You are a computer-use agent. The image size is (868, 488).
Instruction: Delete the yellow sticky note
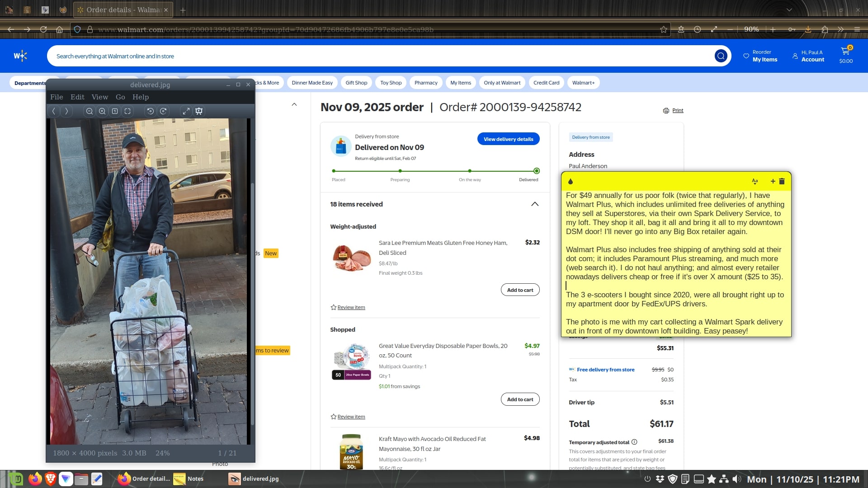(782, 181)
